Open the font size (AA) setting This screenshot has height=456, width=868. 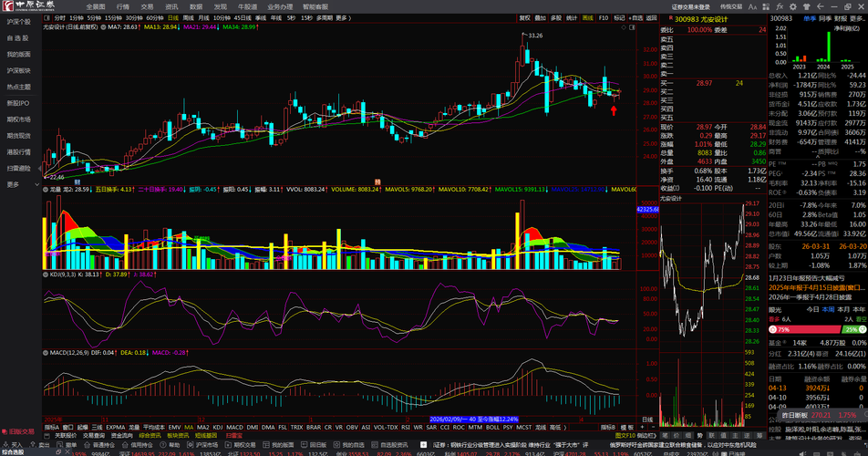tap(752, 6)
